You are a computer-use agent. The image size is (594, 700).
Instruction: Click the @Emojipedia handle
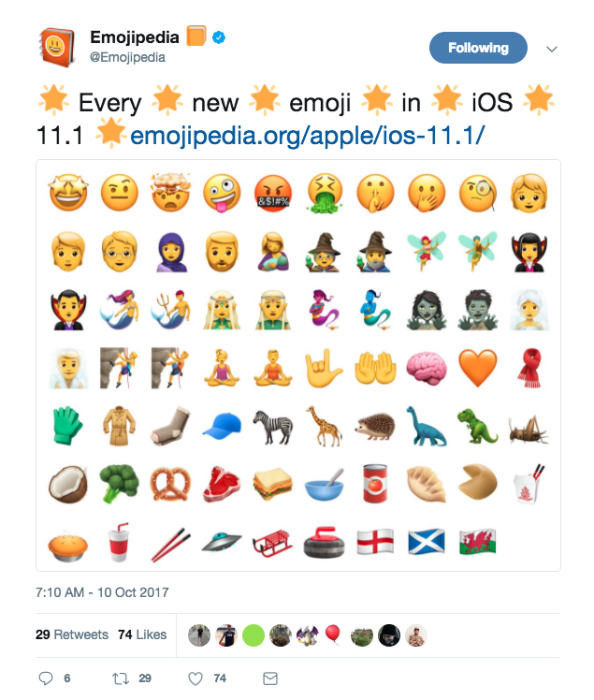click(127, 56)
